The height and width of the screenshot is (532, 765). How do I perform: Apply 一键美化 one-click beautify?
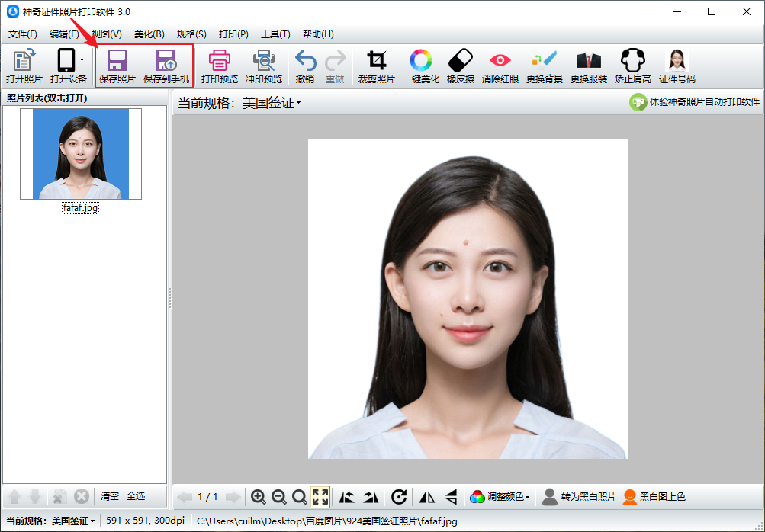420,66
